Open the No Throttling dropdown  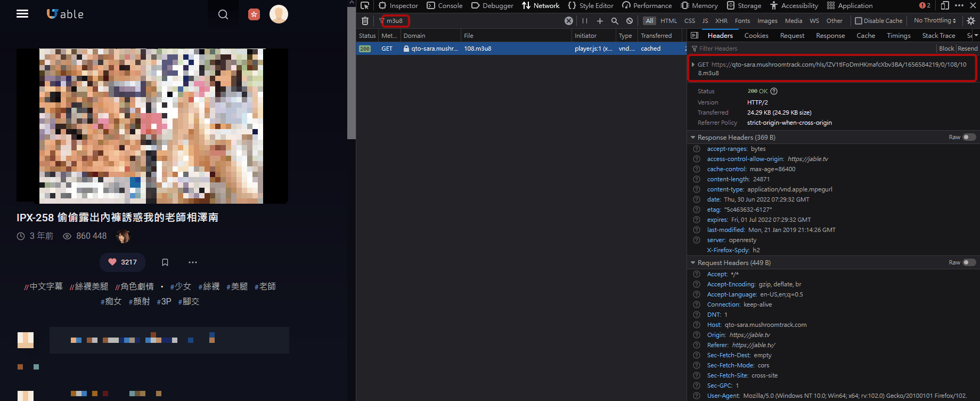point(935,21)
